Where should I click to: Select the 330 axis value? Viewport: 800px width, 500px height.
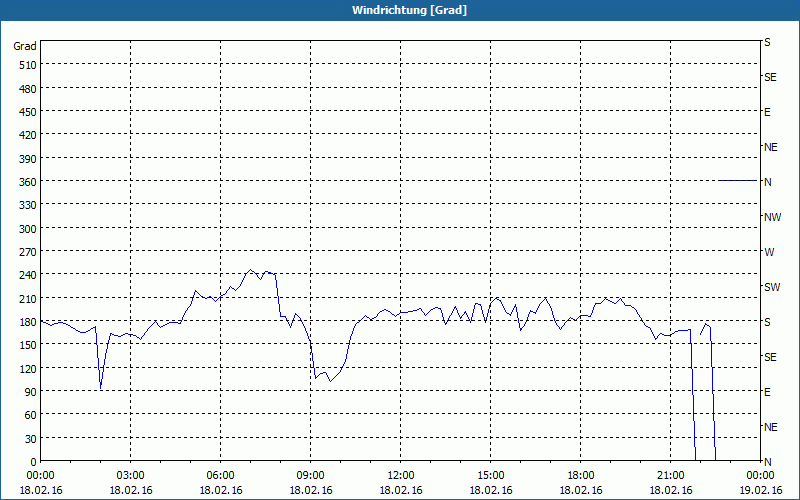point(28,205)
